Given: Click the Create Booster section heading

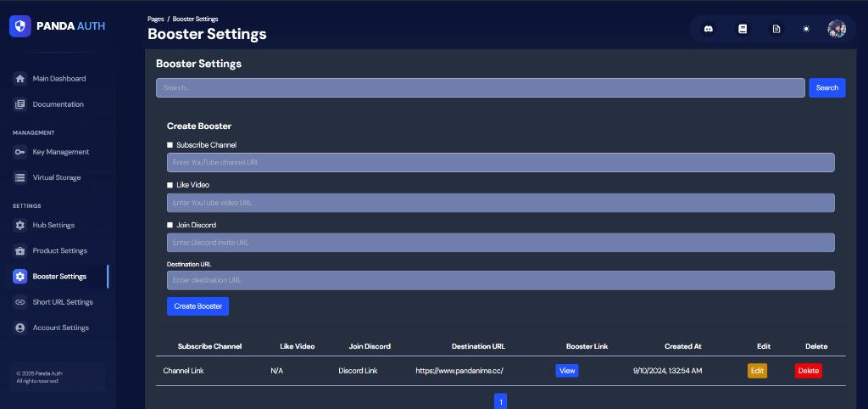Looking at the screenshot, I should [x=198, y=126].
